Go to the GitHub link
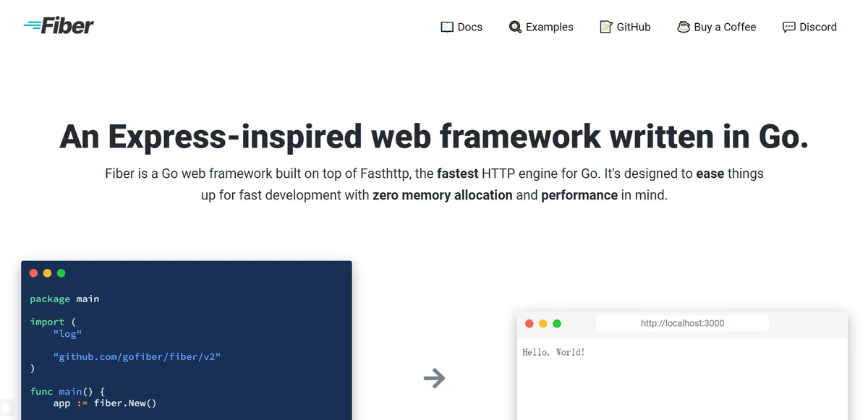Image resolution: width=868 pixels, height=420 pixels. [625, 27]
